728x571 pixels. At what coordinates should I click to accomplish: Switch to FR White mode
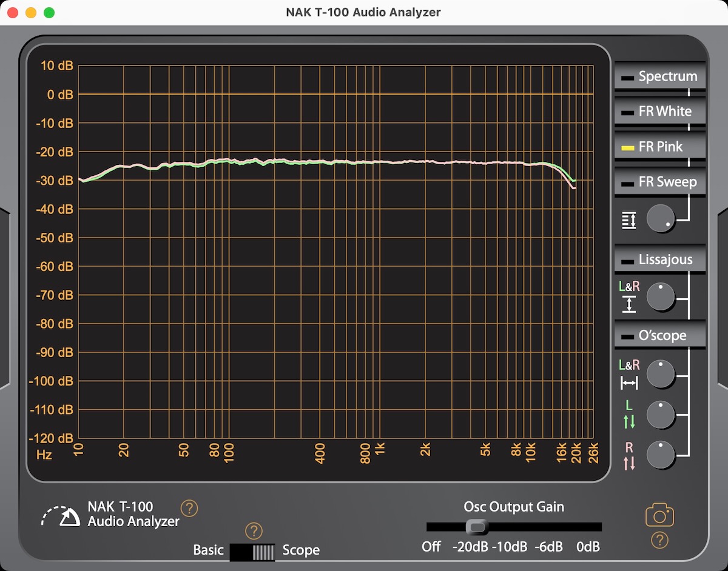click(660, 112)
